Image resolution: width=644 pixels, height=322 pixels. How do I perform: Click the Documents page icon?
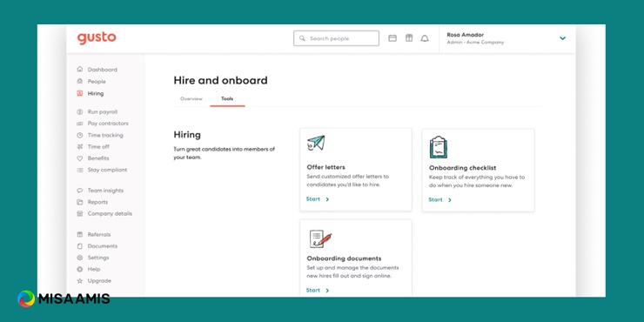[x=80, y=246]
